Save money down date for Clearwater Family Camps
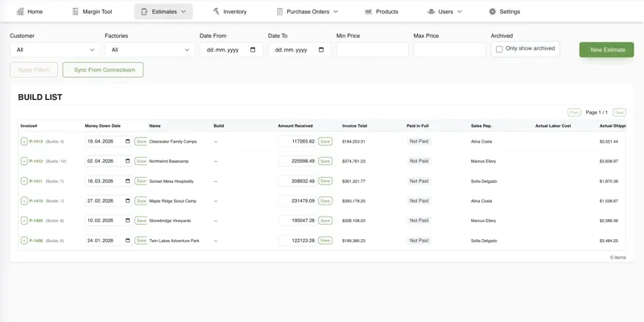This screenshot has height=322, width=644. click(141, 142)
